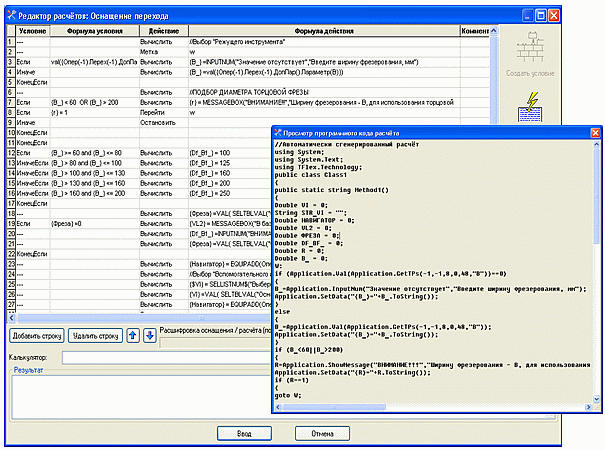This screenshot has width=605, height=450.
Task: Click the 'Действие' column header
Action: tap(164, 31)
